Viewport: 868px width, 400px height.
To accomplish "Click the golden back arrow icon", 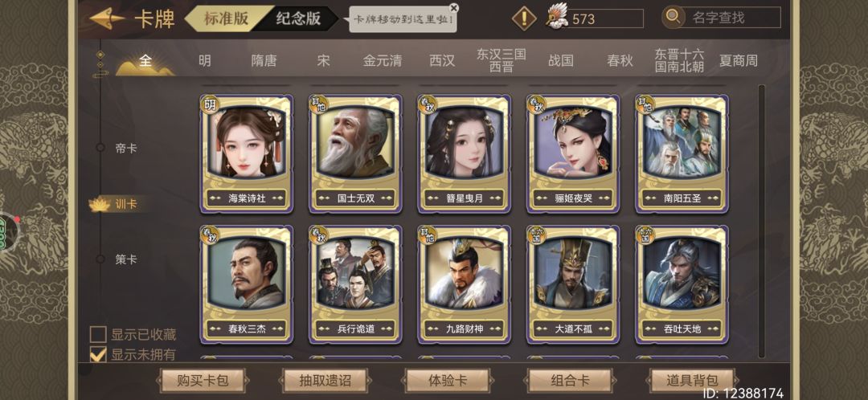I will tap(107, 18).
